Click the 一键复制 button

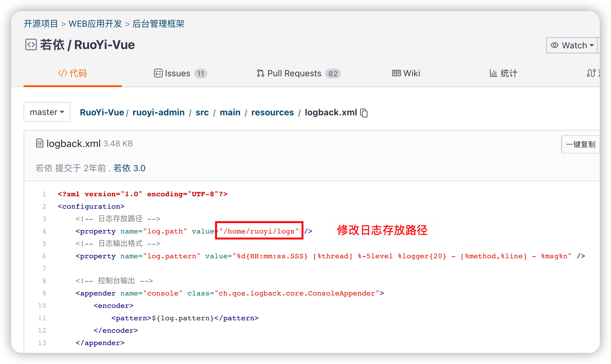click(581, 144)
